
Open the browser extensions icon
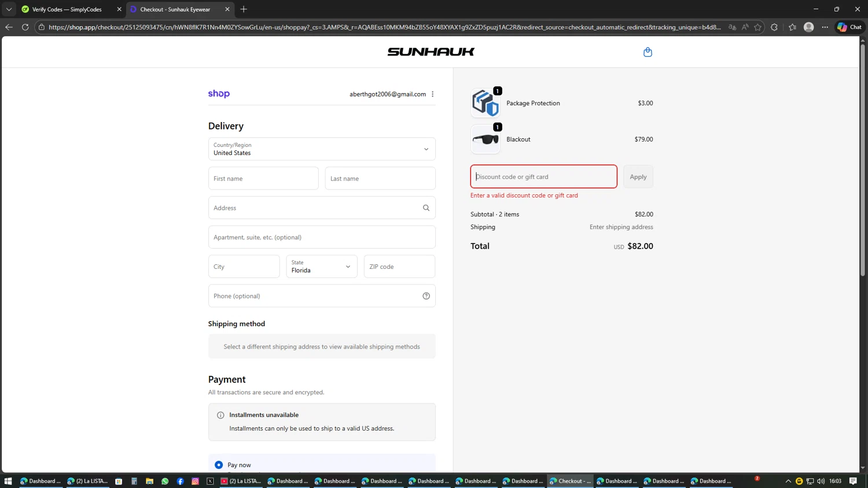pos(774,27)
